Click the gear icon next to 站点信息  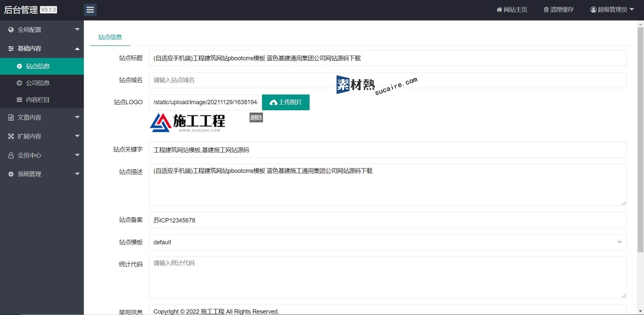pyautogui.click(x=19, y=66)
